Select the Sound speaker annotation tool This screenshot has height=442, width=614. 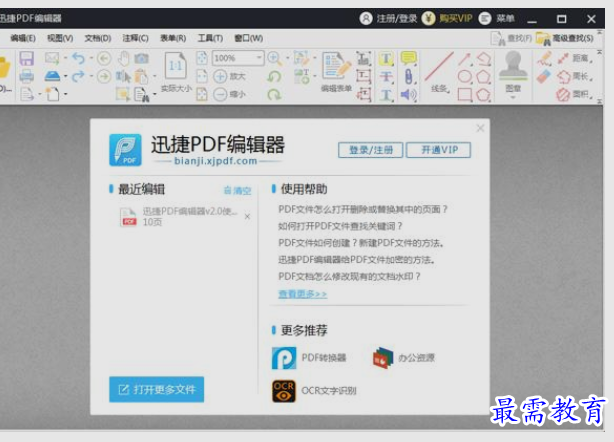tap(408, 94)
